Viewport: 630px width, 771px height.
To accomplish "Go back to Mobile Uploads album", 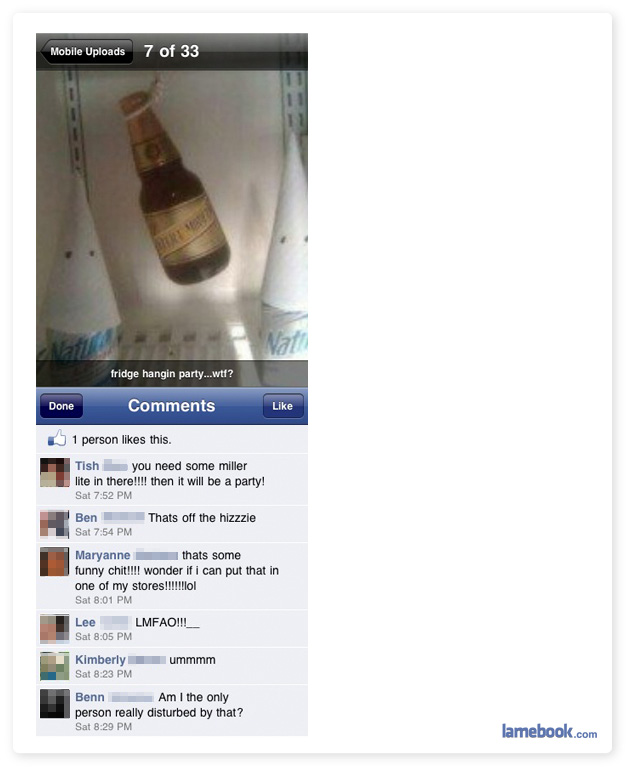I will tap(87, 52).
